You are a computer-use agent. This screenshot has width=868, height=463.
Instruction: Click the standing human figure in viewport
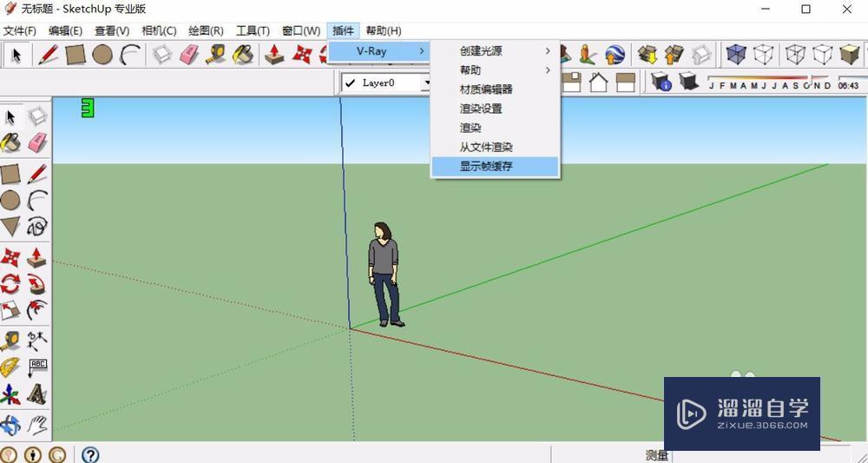(x=385, y=274)
